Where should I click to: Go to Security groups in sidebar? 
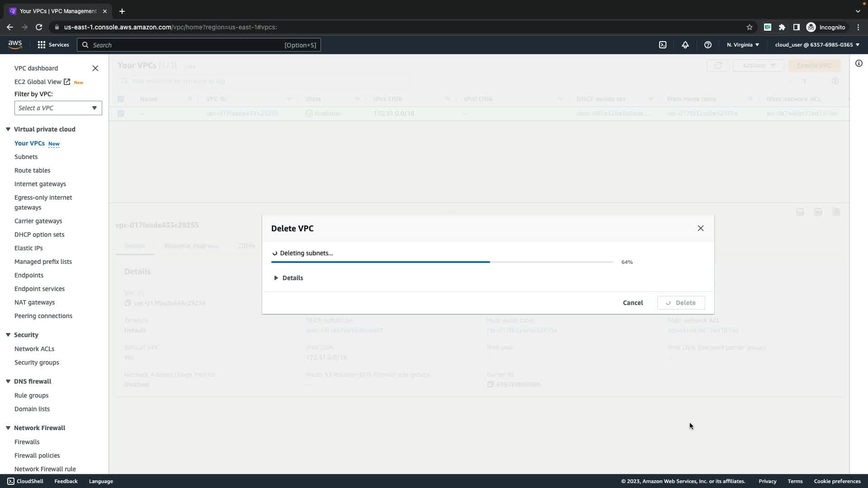click(x=37, y=362)
